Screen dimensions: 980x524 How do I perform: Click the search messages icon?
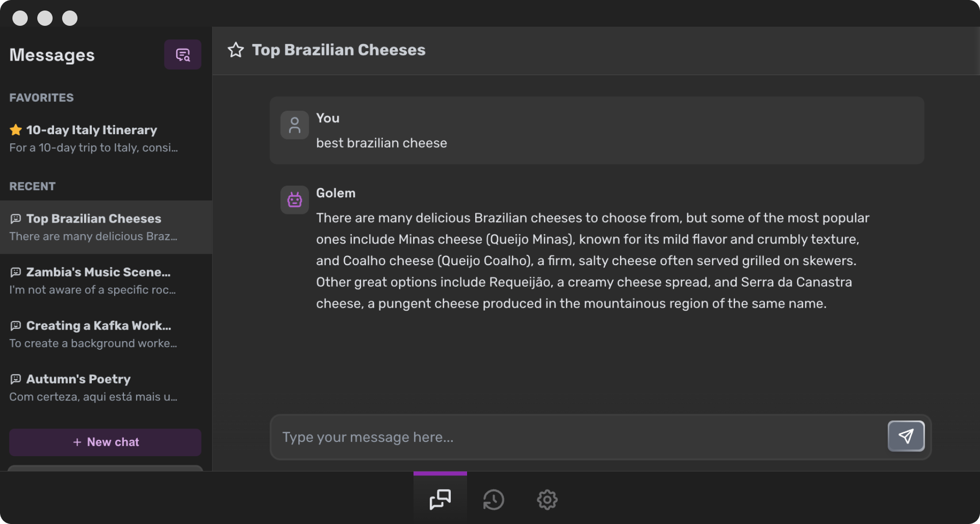[x=183, y=55]
